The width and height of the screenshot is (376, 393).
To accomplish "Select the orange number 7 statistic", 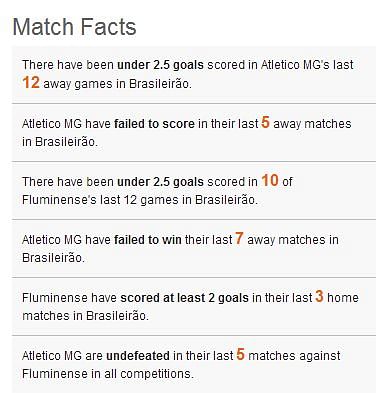I will coord(239,238).
